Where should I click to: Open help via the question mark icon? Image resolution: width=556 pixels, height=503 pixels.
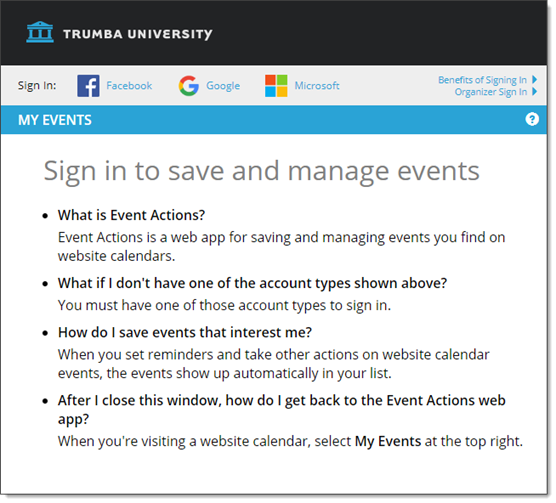tap(532, 119)
